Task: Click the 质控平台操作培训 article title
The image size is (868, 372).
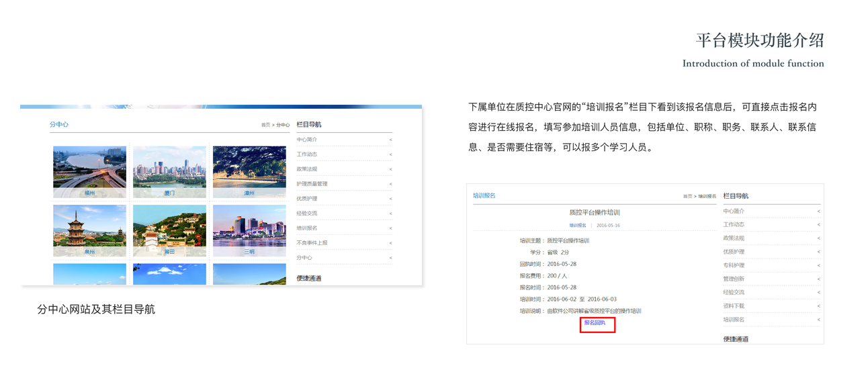Action: coord(595,212)
